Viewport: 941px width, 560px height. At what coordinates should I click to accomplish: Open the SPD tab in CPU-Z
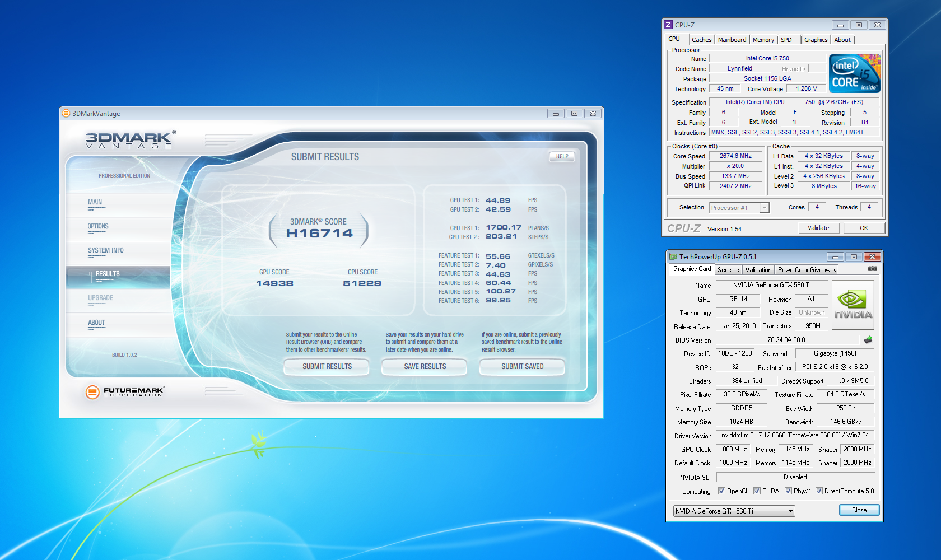786,40
